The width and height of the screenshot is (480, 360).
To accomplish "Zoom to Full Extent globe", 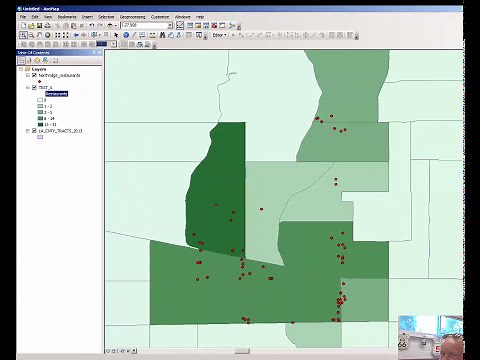I will click(47, 35).
